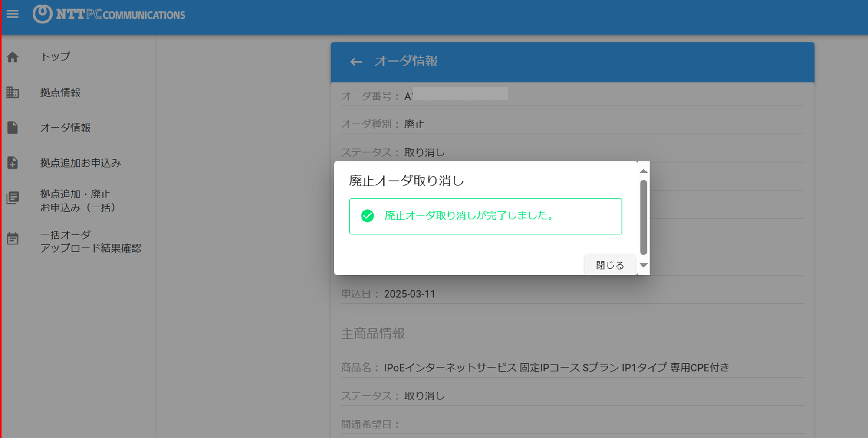Screen dimensions: 868x438
Task: Click the home icon beside トップ
Action: 13,57
